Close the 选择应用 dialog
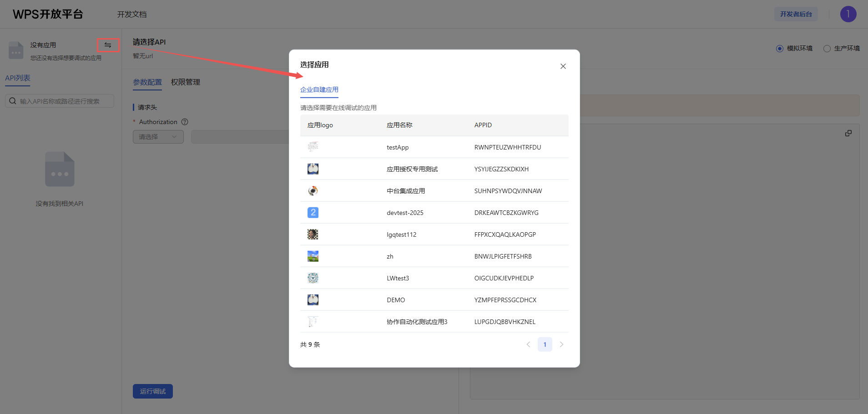The width and height of the screenshot is (868, 414). coord(563,66)
